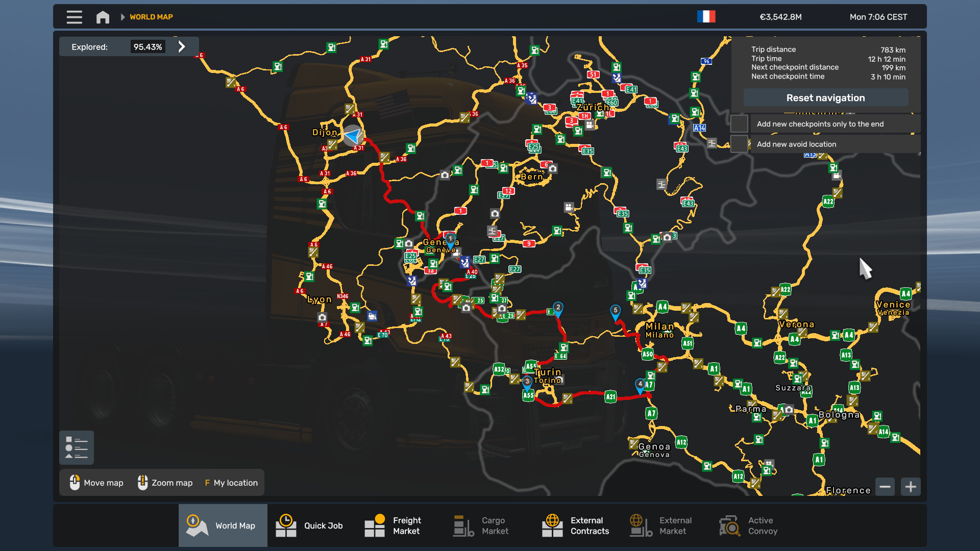Image resolution: width=980 pixels, height=551 pixels.
Task: Enable 'Add new avoid location'
Action: point(739,144)
